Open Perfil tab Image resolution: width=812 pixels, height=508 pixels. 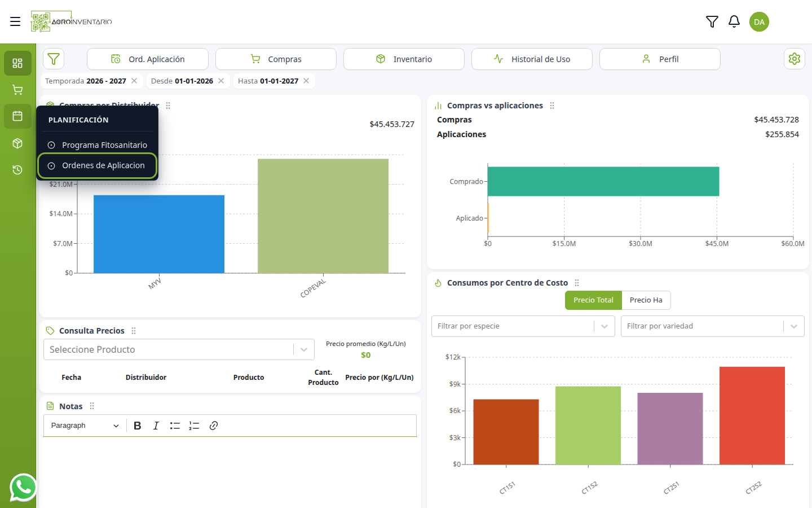(x=660, y=59)
